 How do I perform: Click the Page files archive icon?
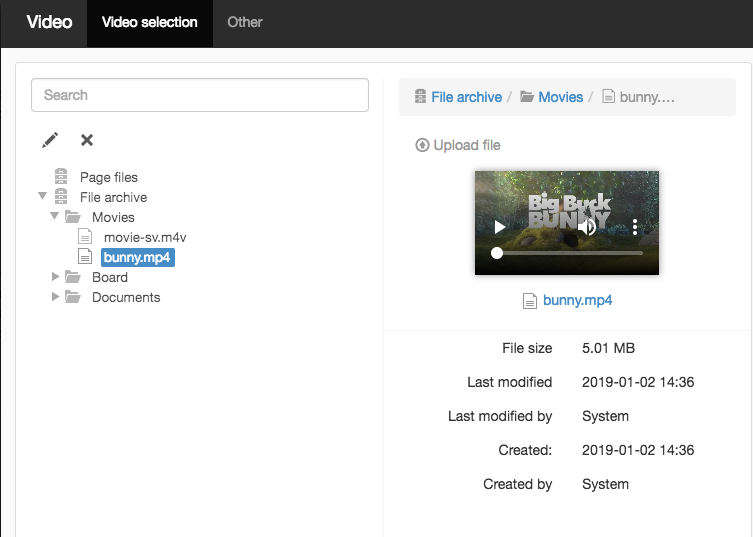[61, 176]
